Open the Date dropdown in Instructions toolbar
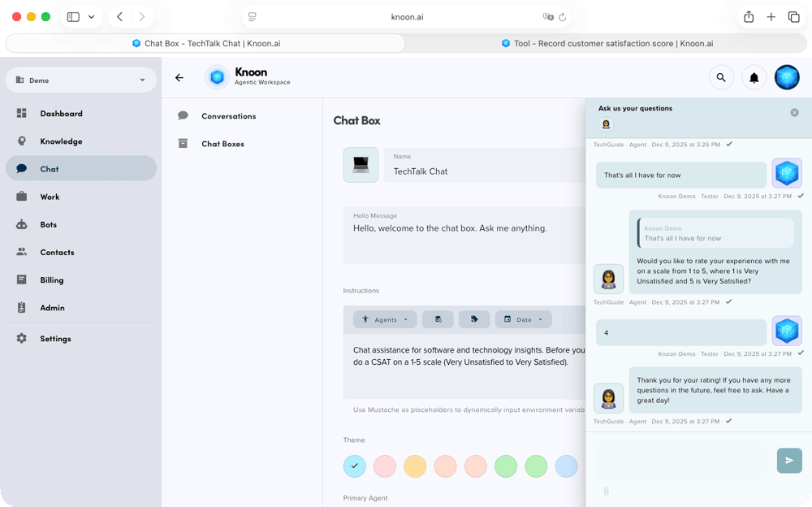 pyautogui.click(x=523, y=319)
